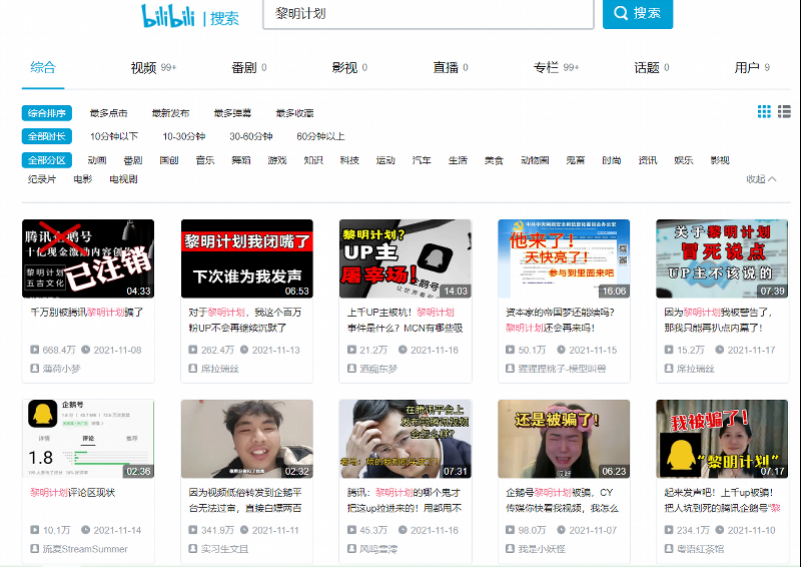This screenshot has height=567, width=801.
Task: Open uploader 薄荷小梦
Action: click(61, 368)
